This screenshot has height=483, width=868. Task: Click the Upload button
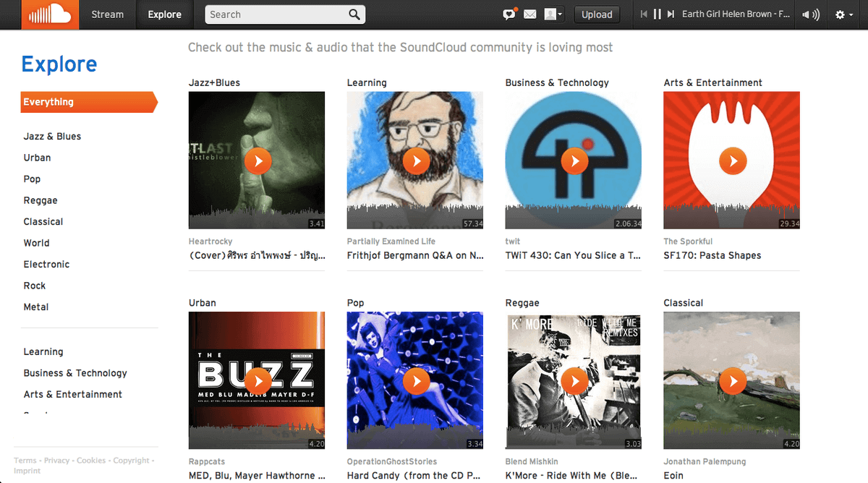click(597, 14)
